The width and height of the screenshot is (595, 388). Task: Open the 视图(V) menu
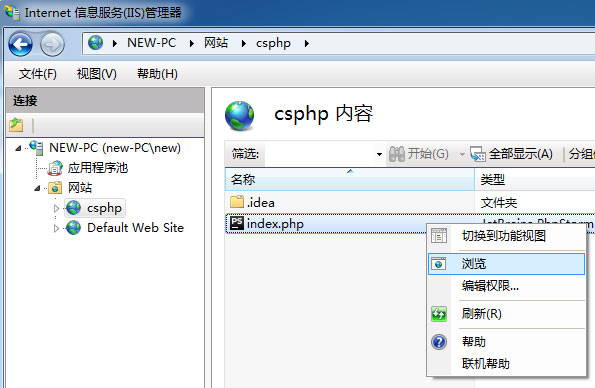pos(96,74)
